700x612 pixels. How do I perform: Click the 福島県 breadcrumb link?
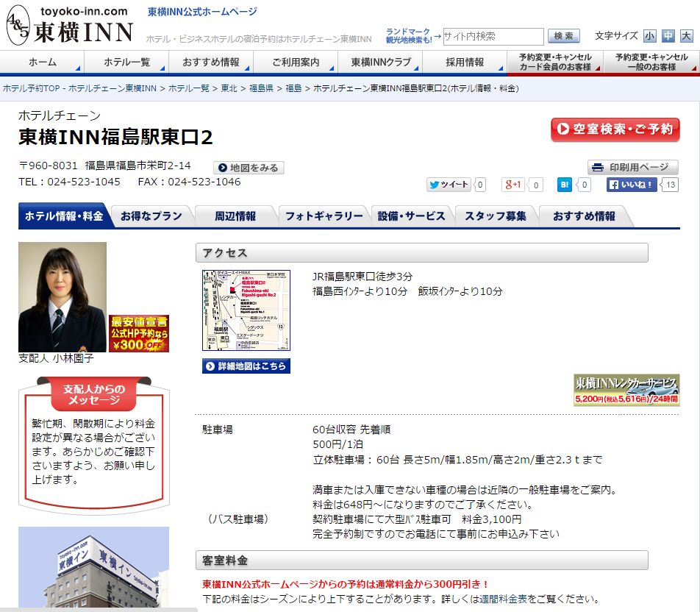[x=261, y=88]
